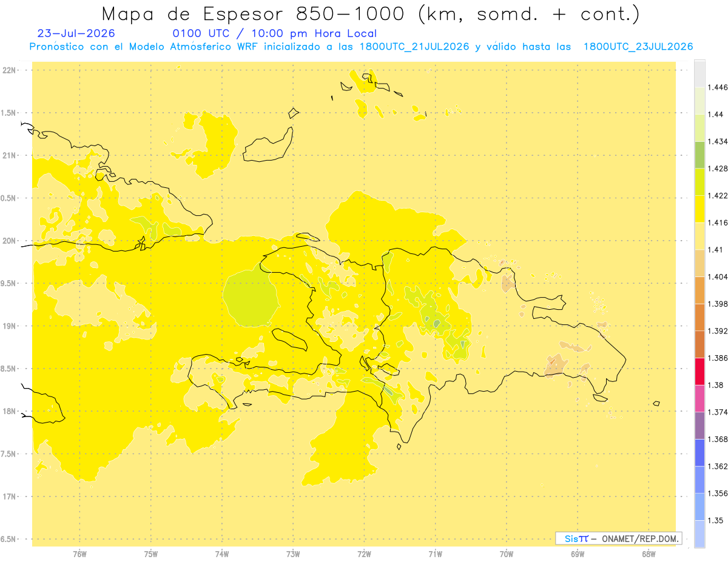Click the 76W longitude axis label

coord(79,554)
